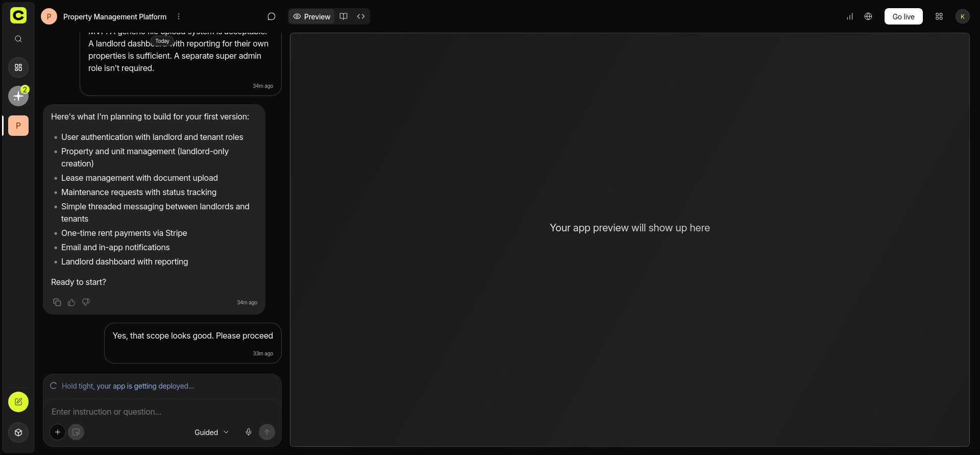The image size is (980, 455).
Task: Copy the assistant plan message
Action: click(57, 302)
